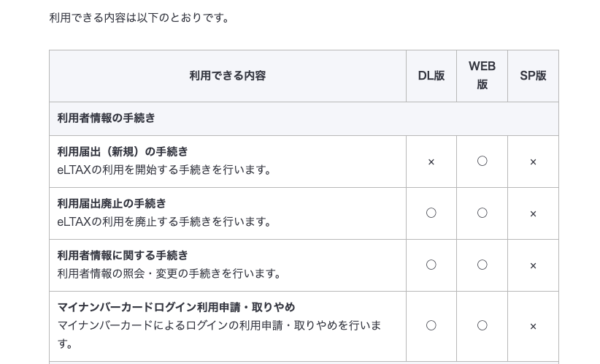600x364 pixels.
Task: Click 利用できる内容 column header
Action: pos(228,76)
